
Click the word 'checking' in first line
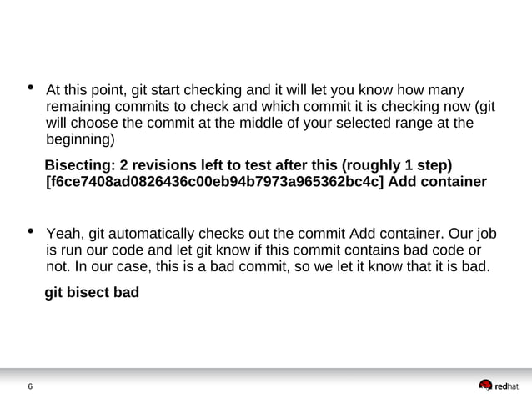[213, 90]
